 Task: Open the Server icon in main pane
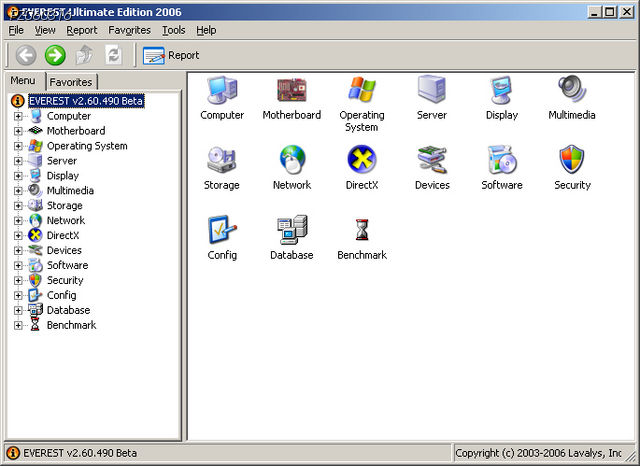[x=431, y=89]
